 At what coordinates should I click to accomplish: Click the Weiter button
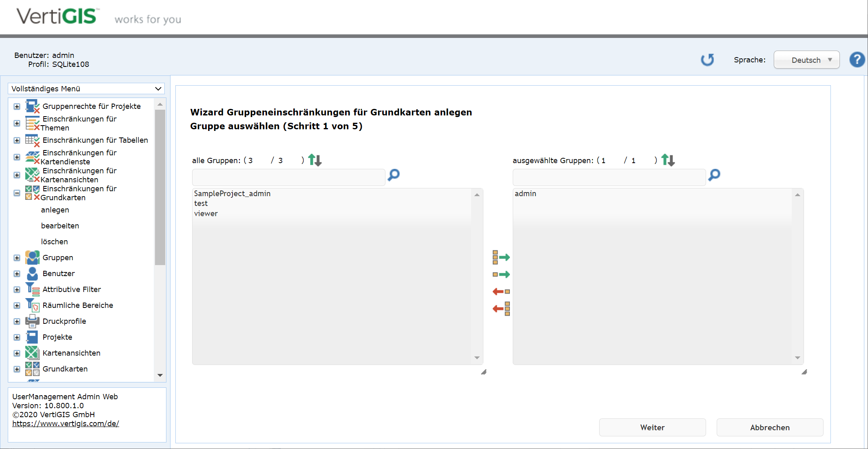(x=652, y=427)
